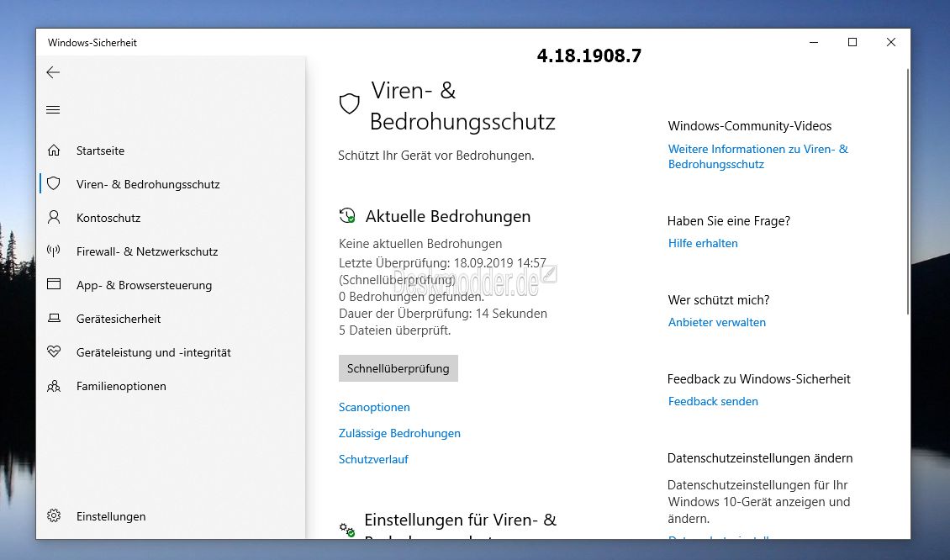Click the 'Keine aktuellen Bedrohungen' status text

click(420, 244)
